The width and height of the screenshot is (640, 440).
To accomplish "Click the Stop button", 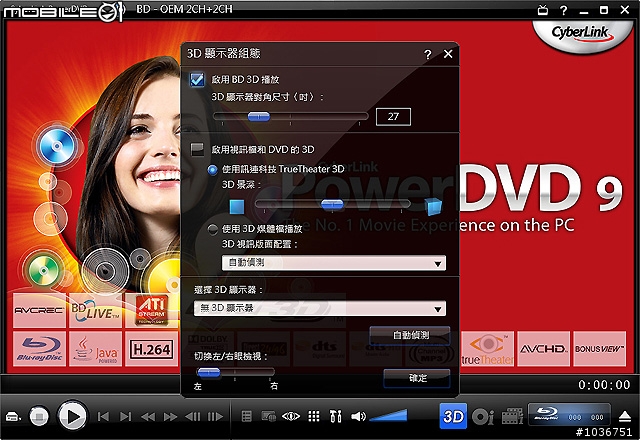I will pyautogui.click(x=39, y=417).
